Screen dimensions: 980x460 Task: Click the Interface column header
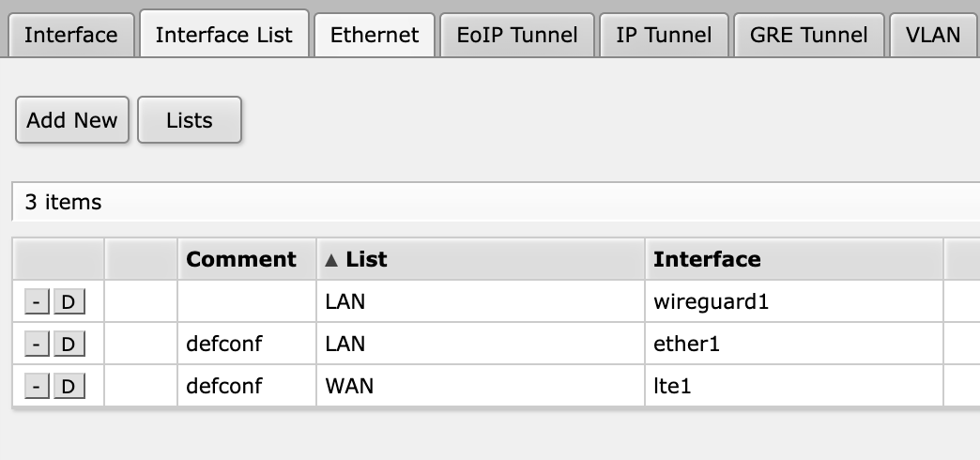(x=707, y=259)
